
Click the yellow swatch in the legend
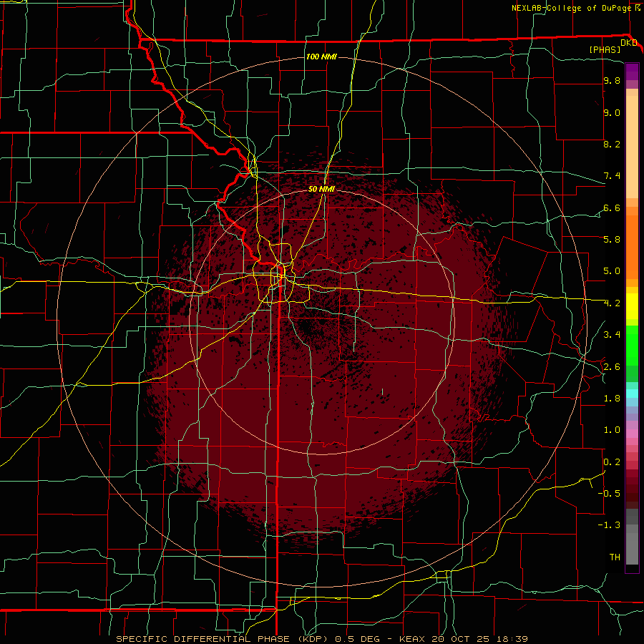(x=632, y=306)
